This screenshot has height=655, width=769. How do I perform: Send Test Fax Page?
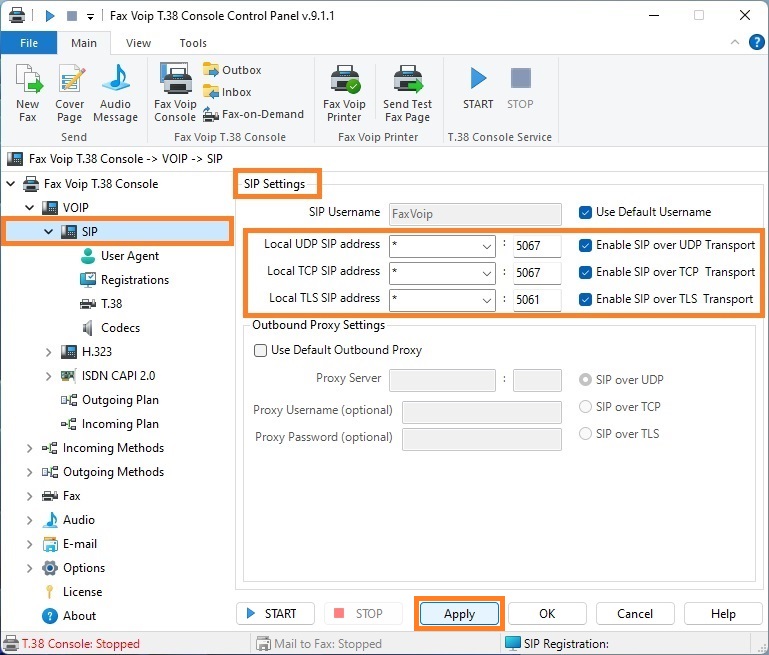pos(407,93)
